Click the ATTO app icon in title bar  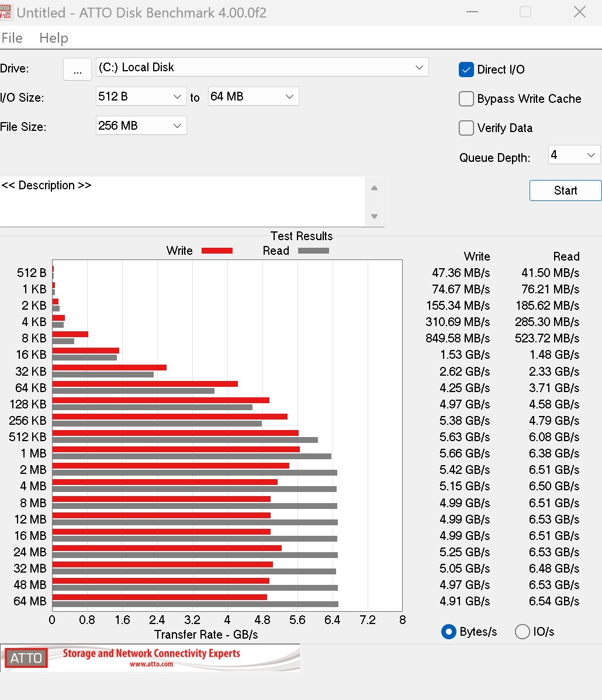coord(6,12)
